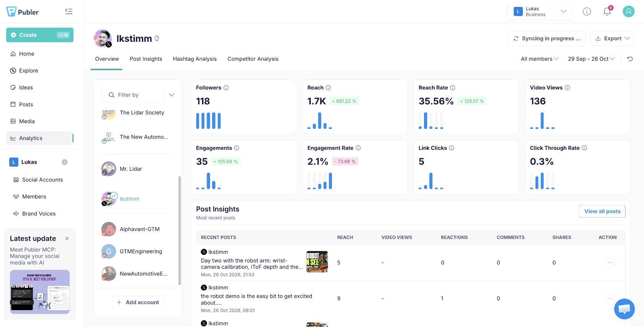Open the user profile avatar
The height and width of the screenshot is (327, 644).
[628, 12]
